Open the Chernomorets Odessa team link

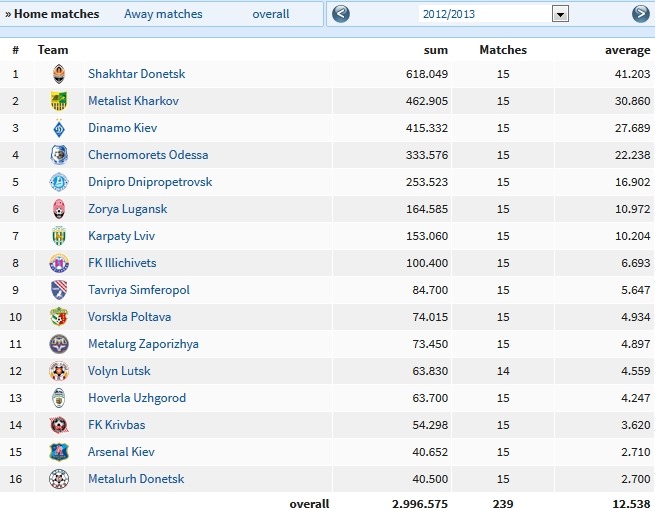coord(148,155)
